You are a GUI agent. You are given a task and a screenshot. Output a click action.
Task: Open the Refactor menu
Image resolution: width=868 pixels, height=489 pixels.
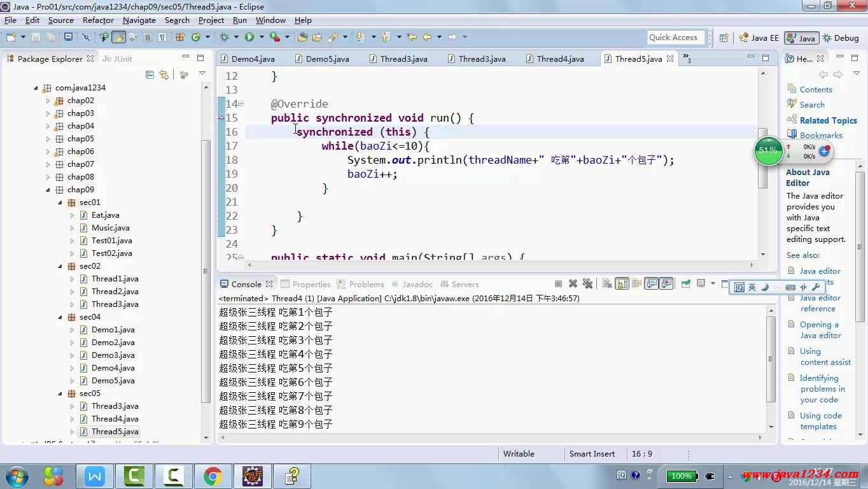tap(98, 20)
